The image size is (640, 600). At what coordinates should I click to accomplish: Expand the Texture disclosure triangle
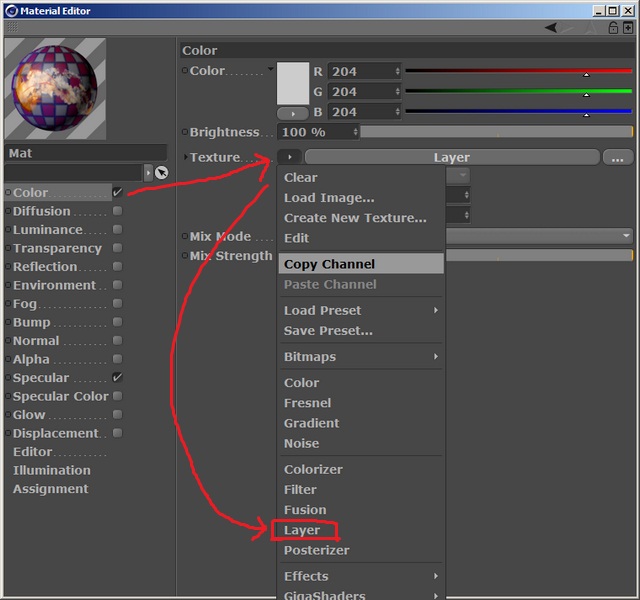click(186, 157)
